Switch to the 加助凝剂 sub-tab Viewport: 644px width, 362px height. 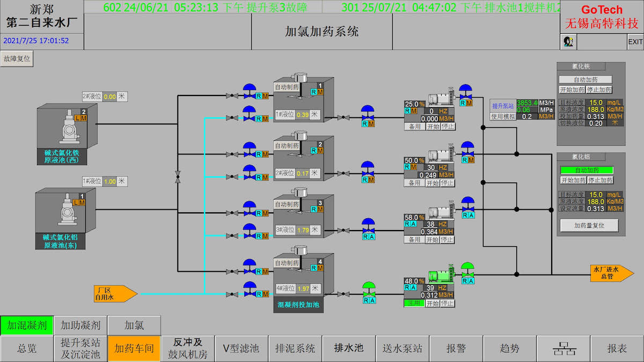click(x=80, y=325)
